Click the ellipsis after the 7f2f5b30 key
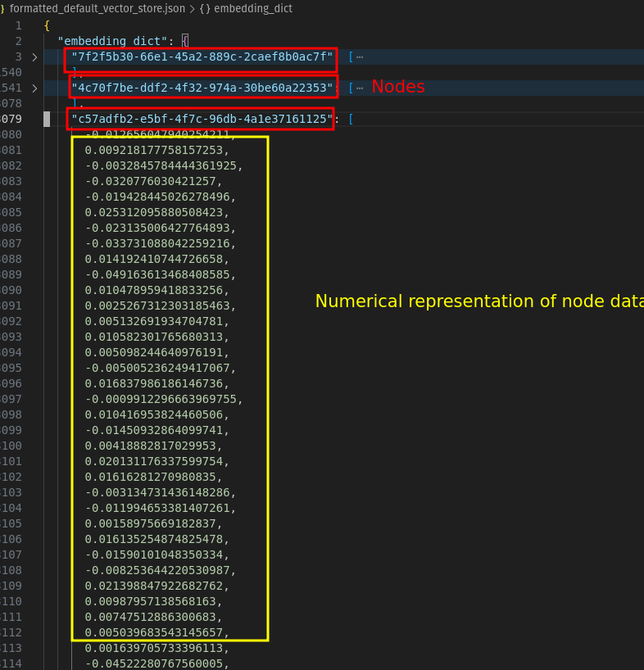The height and width of the screenshot is (670, 644). pyautogui.click(x=360, y=57)
